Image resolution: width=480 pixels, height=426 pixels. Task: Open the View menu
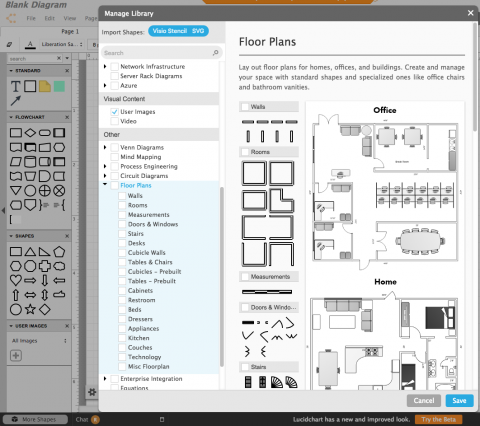click(x=70, y=18)
